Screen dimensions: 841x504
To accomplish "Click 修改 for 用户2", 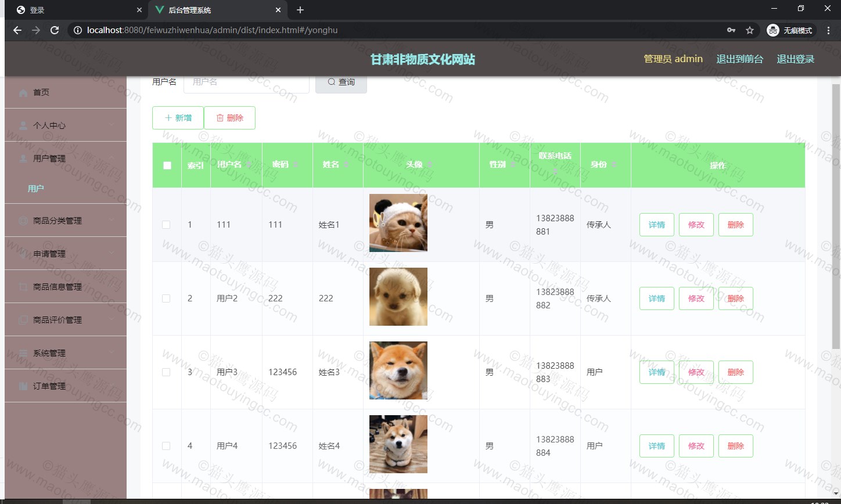I will tap(696, 298).
